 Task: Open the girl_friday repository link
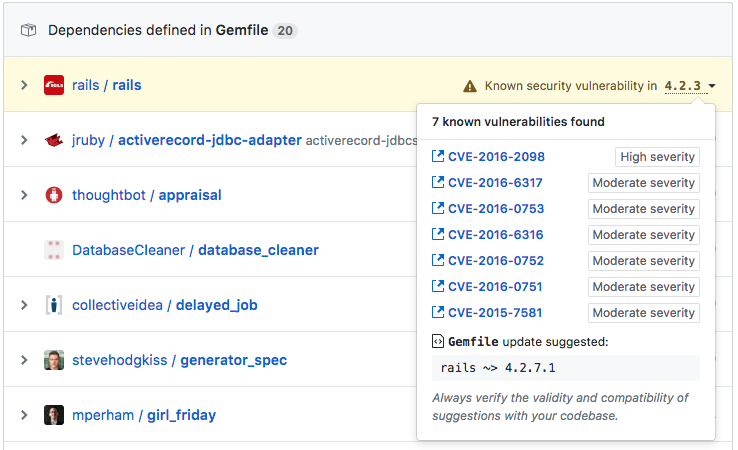(x=182, y=415)
